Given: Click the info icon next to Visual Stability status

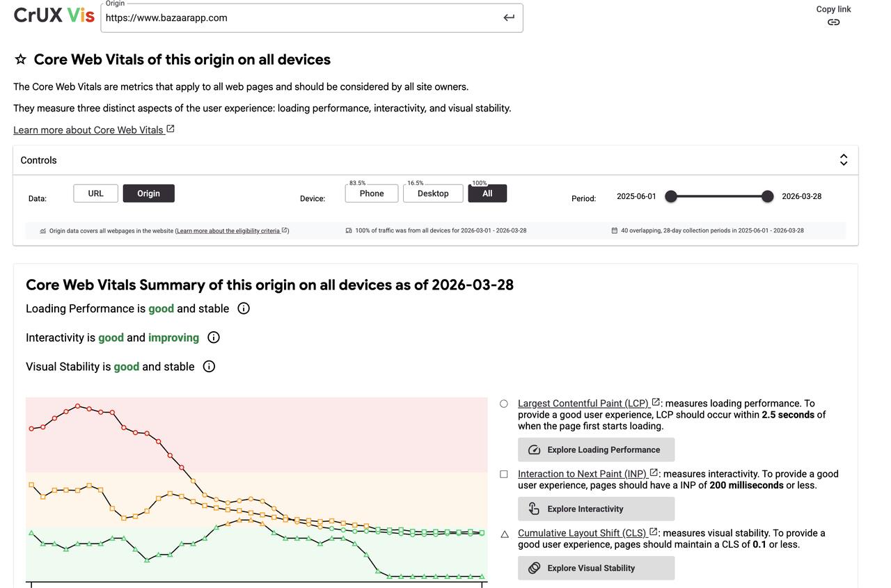Looking at the screenshot, I should point(208,366).
